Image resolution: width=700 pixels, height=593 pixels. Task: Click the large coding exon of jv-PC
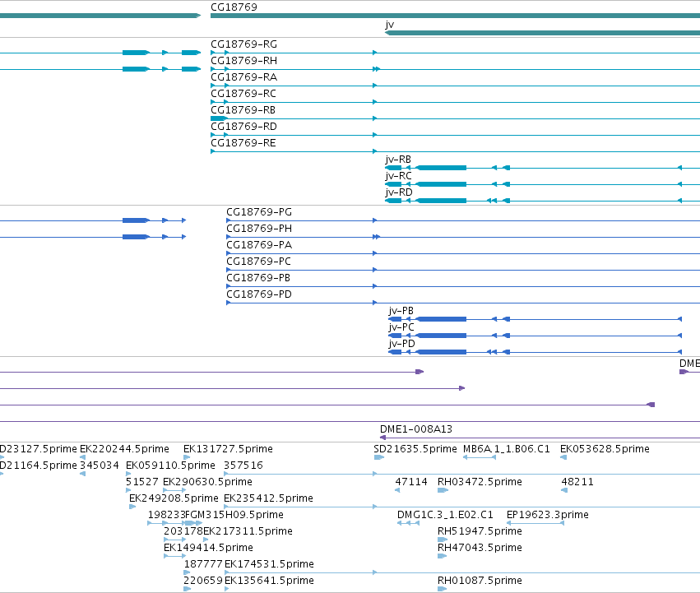441,336
